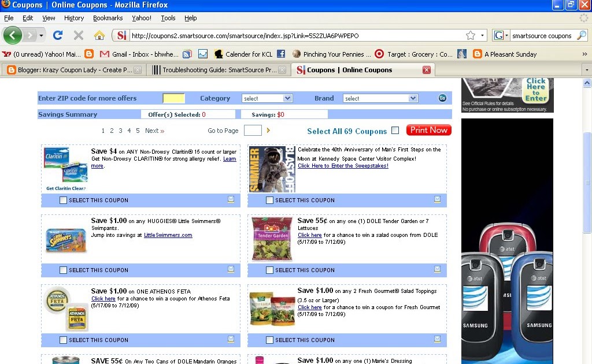
Task: Click the Samsung AT&T phones advertisement
Action: [507, 242]
